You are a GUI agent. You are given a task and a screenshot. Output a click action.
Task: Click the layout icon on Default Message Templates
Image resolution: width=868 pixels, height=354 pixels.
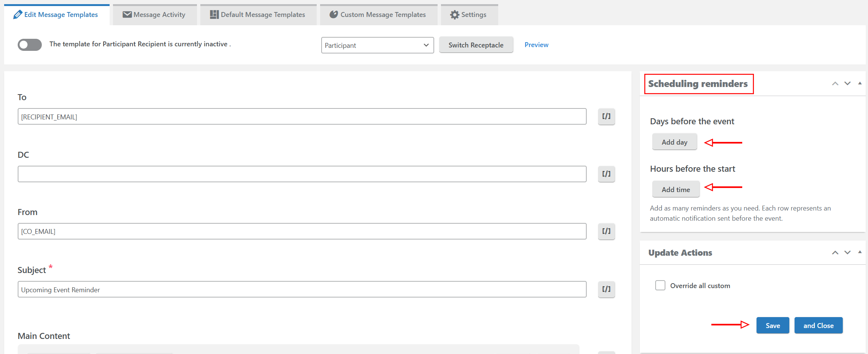click(214, 14)
